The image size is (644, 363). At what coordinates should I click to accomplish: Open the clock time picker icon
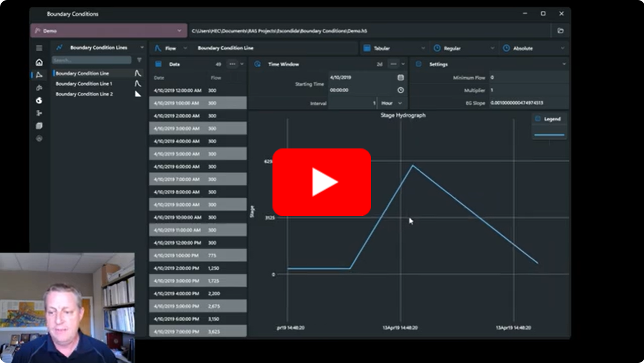401,90
